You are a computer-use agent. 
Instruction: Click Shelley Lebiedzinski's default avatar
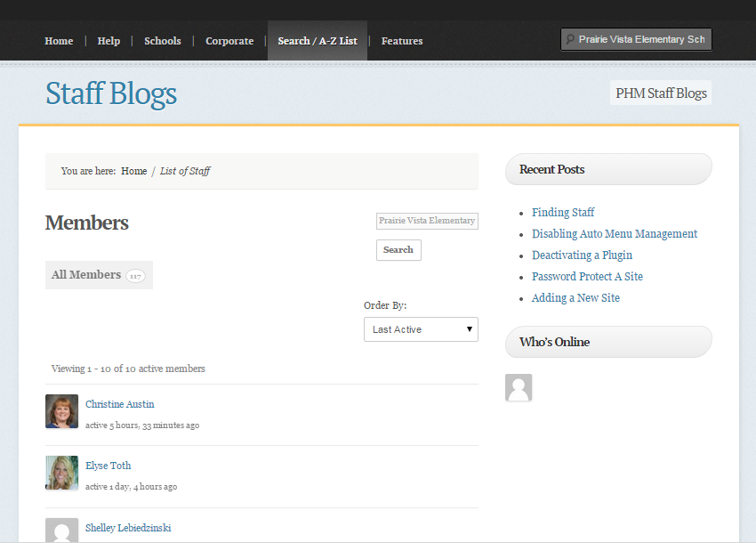(x=61, y=530)
